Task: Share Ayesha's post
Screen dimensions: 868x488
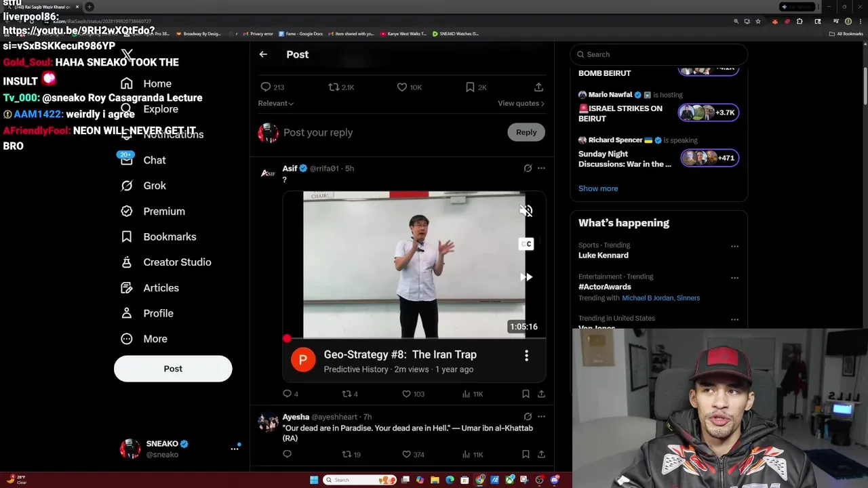Action: (x=541, y=454)
